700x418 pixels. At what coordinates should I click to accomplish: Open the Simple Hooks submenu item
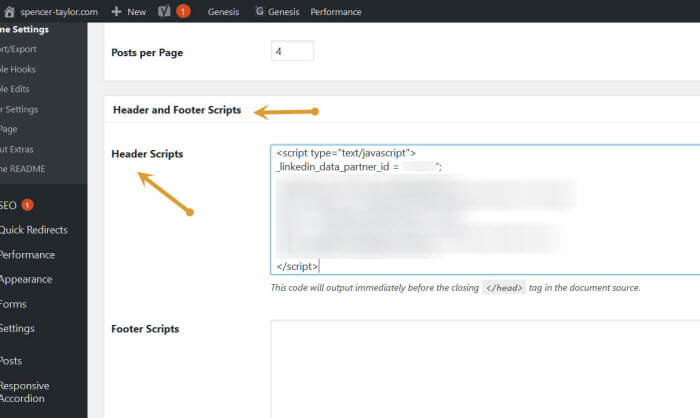18,69
